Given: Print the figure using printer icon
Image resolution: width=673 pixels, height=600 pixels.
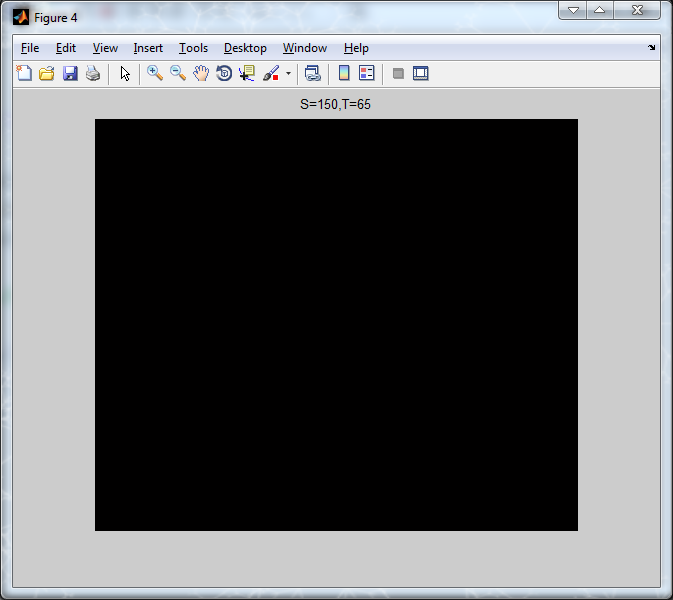Looking at the screenshot, I should (x=93, y=73).
